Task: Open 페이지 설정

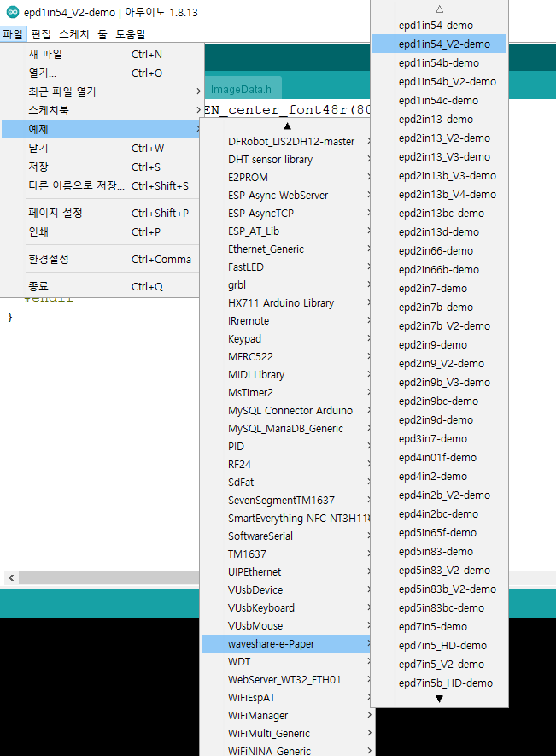Action: [100, 213]
